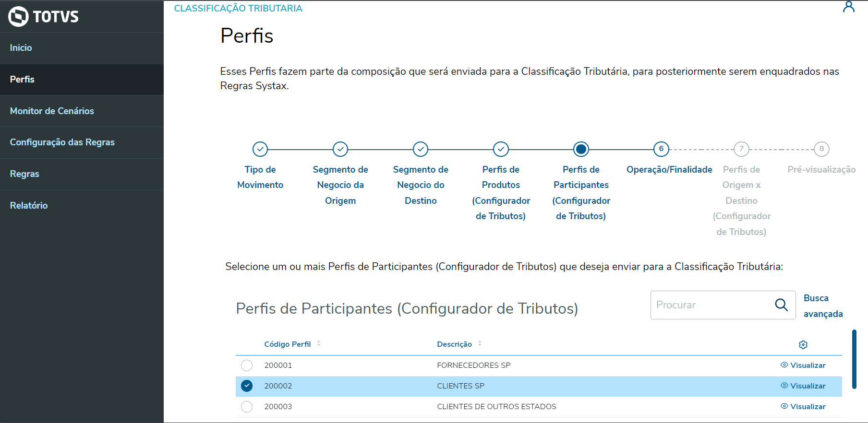Click the search magnifier icon
Image resolution: width=868 pixels, height=423 pixels.
point(781,305)
